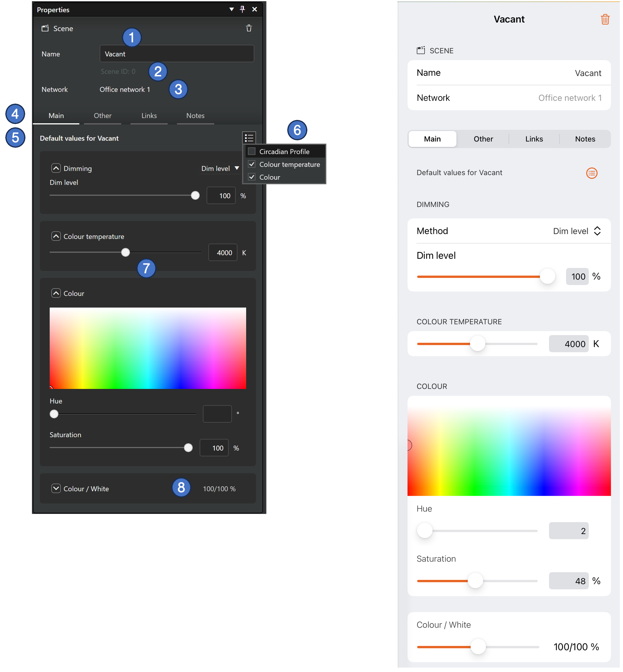
Task: Click the Name field containing Vacant in dark panel
Action: (177, 54)
